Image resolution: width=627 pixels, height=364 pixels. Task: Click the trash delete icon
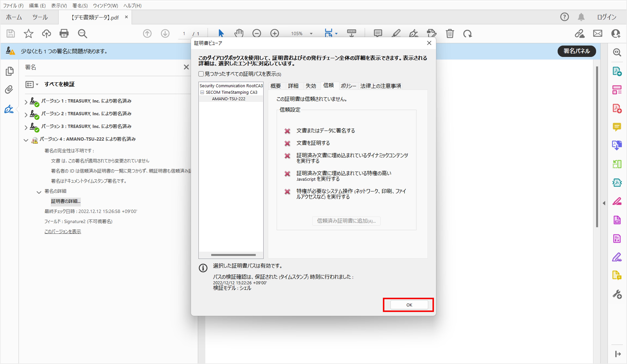click(x=450, y=33)
